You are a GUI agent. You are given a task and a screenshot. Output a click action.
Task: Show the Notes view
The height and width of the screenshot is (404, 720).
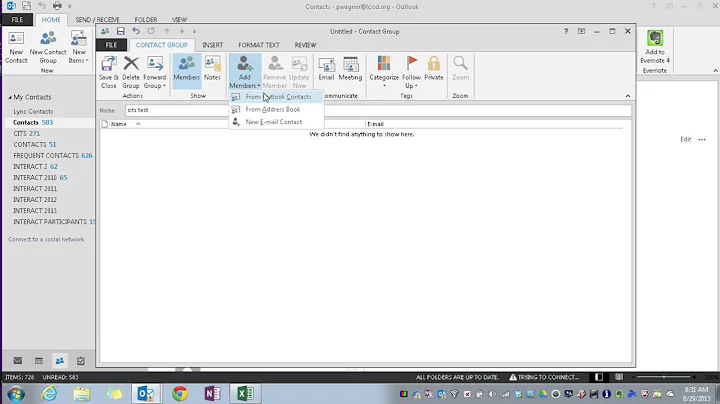click(212, 68)
